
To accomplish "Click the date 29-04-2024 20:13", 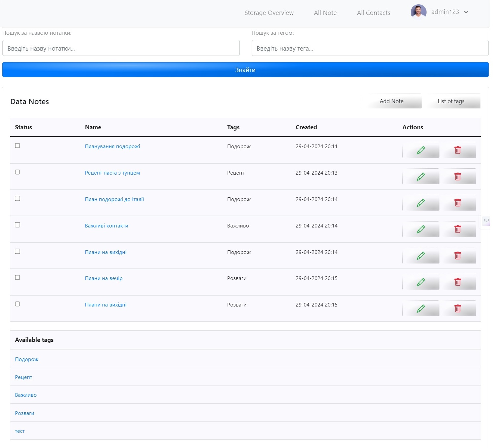I will click(316, 173).
